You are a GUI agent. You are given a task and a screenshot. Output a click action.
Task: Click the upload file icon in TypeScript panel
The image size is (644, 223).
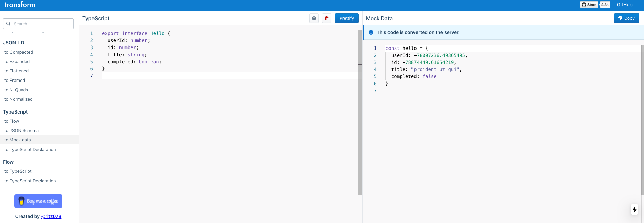[x=314, y=18]
